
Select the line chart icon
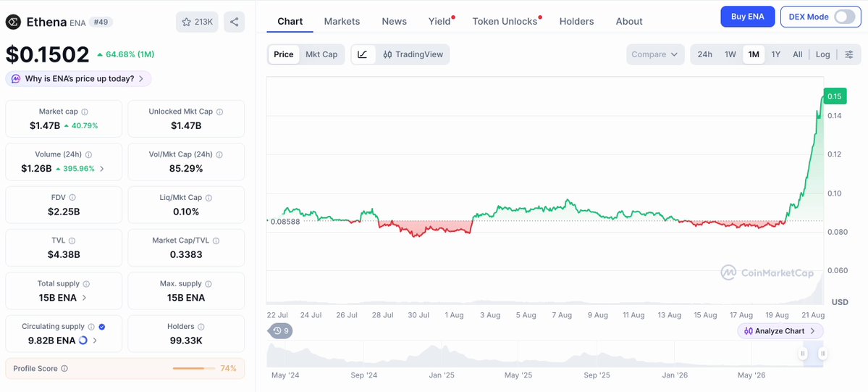(363, 54)
